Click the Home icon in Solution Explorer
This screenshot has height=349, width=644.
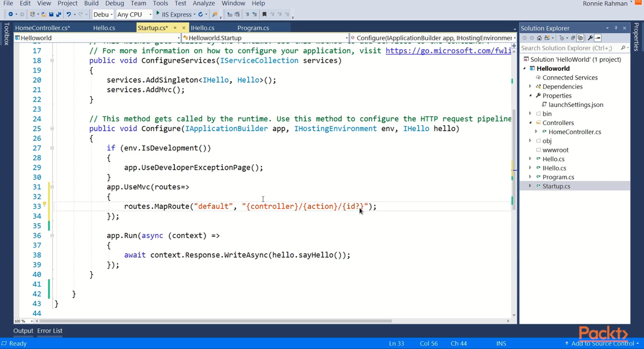pyautogui.click(x=539, y=38)
